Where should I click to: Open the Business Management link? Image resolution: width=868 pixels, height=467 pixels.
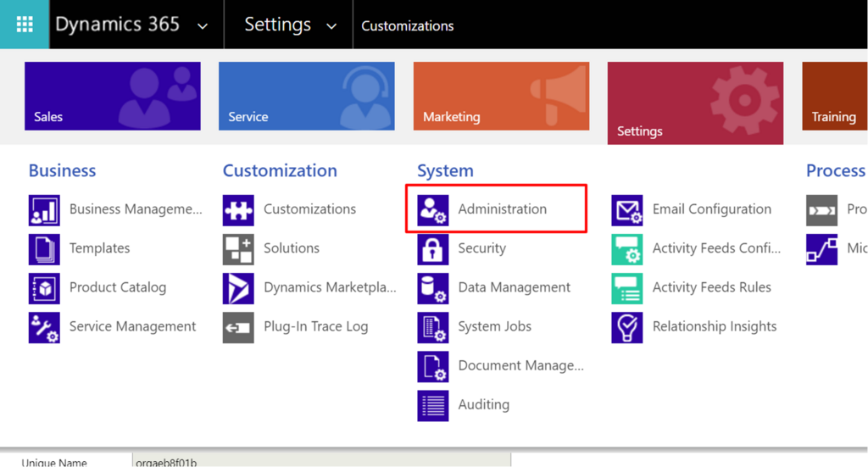tap(136, 209)
